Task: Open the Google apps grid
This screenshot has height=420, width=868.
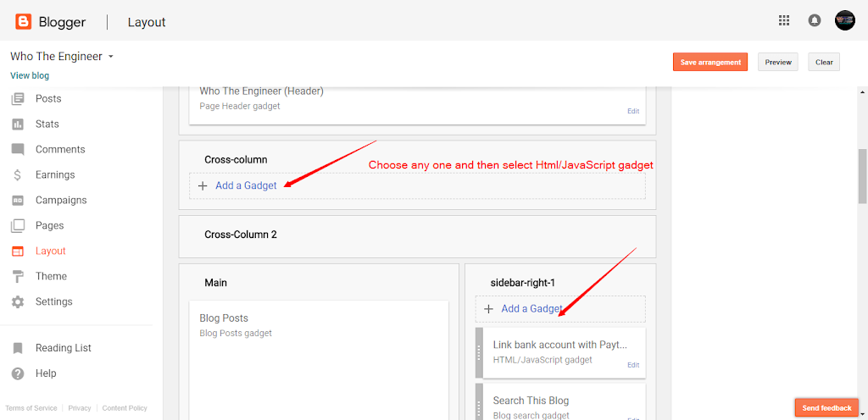Action: [x=784, y=21]
